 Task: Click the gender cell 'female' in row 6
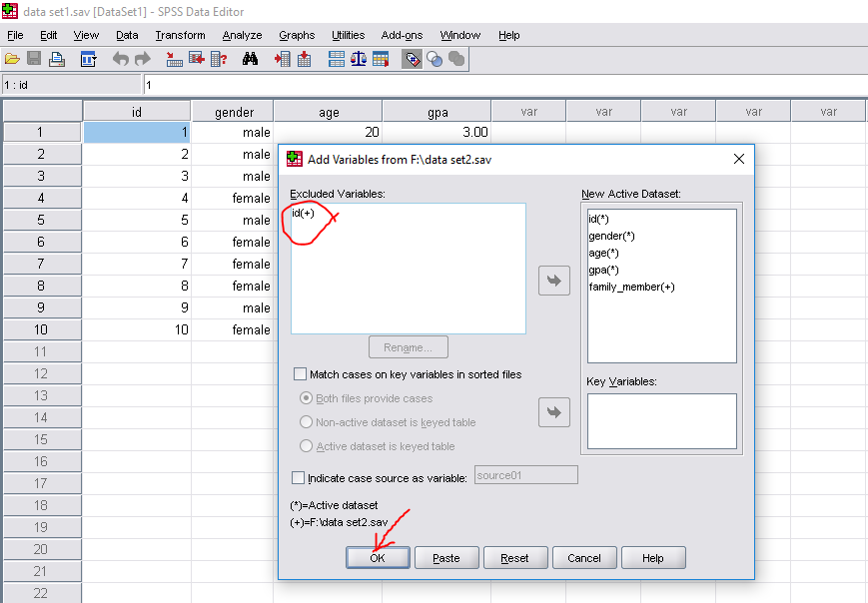click(x=233, y=242)
